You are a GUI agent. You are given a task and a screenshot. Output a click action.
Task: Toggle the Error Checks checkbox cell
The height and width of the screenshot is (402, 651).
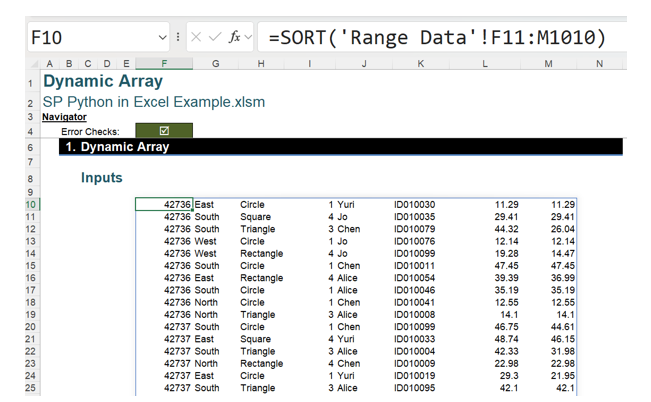(x=164, y=131)
